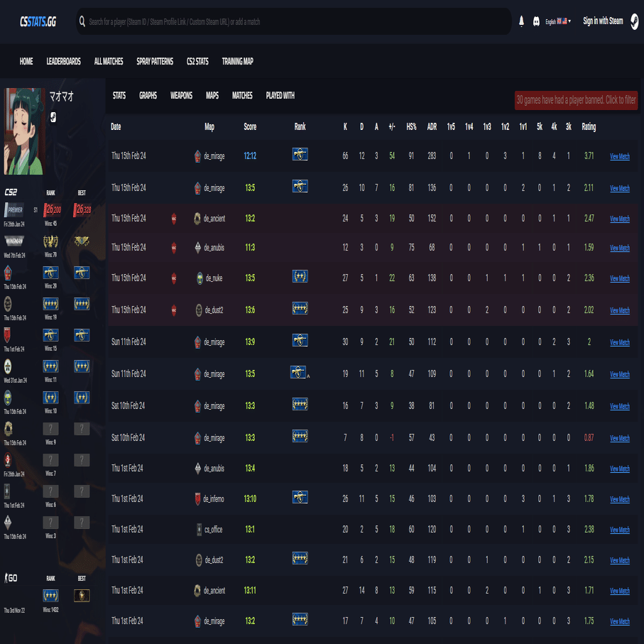Sort table by Date column header
This screenshot has height=644, width=644.
click(116, 126)
